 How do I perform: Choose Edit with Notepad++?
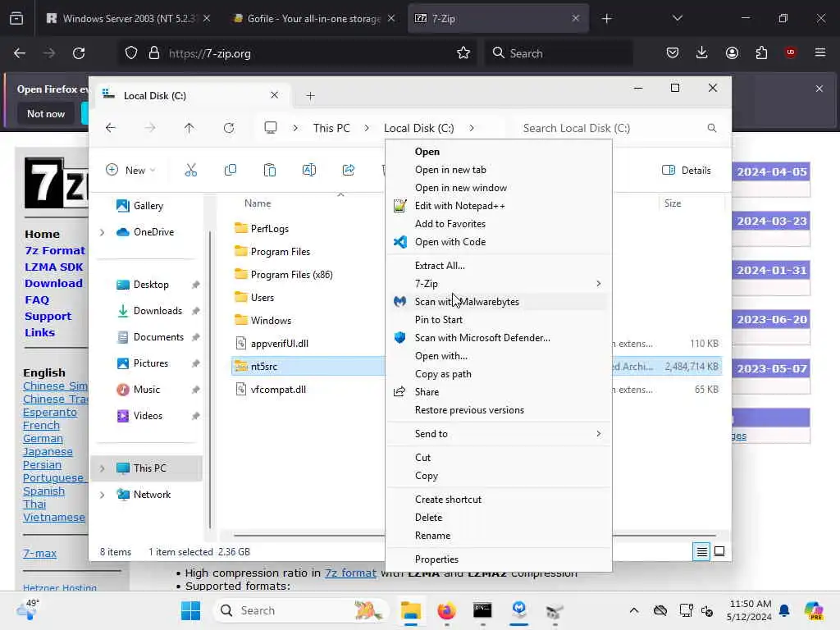(x=499, y=206)
